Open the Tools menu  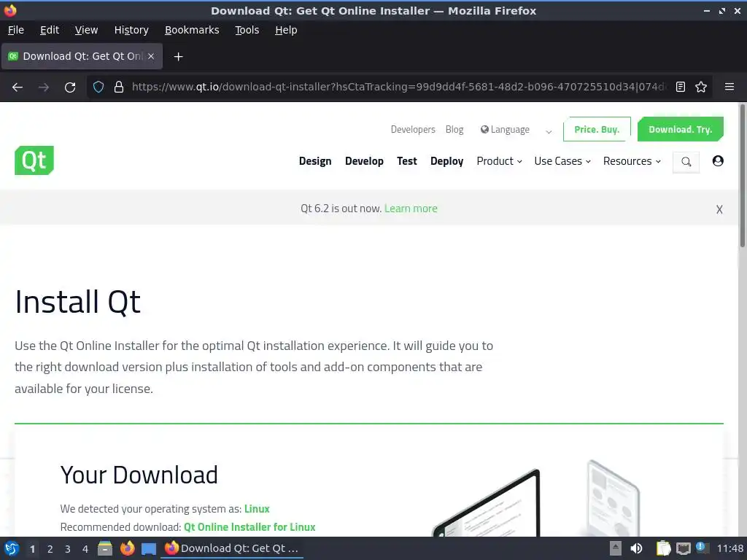[247, 30]
